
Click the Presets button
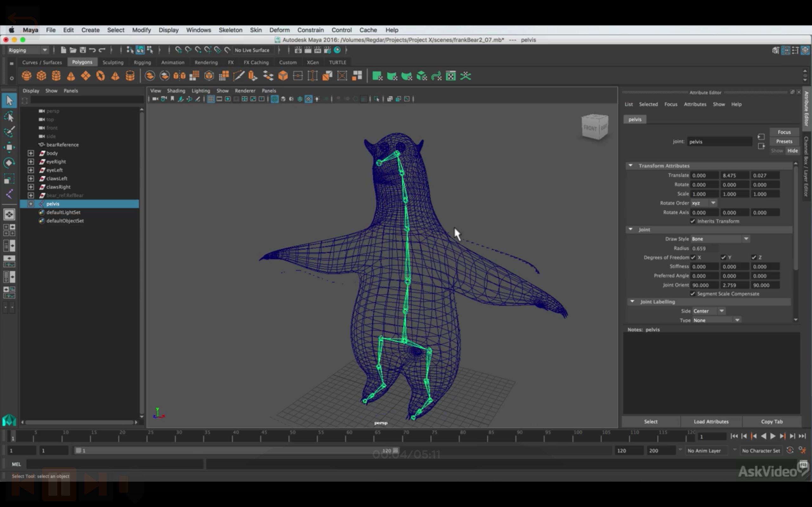(x=784, y=141)
